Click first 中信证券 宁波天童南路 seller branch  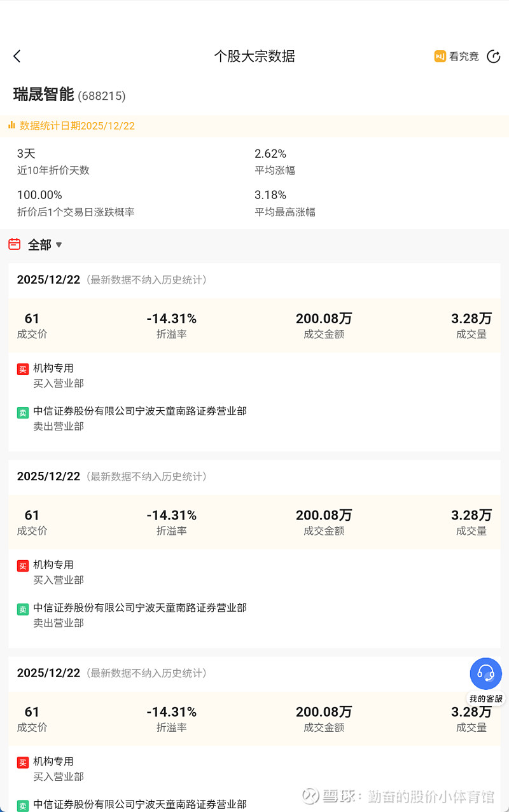[140, 411]
